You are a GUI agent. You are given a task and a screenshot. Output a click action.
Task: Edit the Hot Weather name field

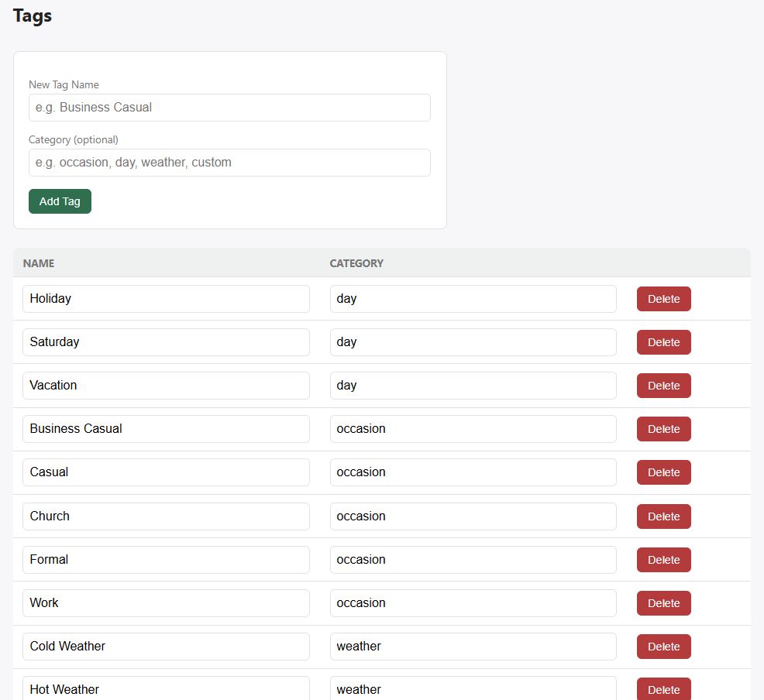tap(166, 688)
